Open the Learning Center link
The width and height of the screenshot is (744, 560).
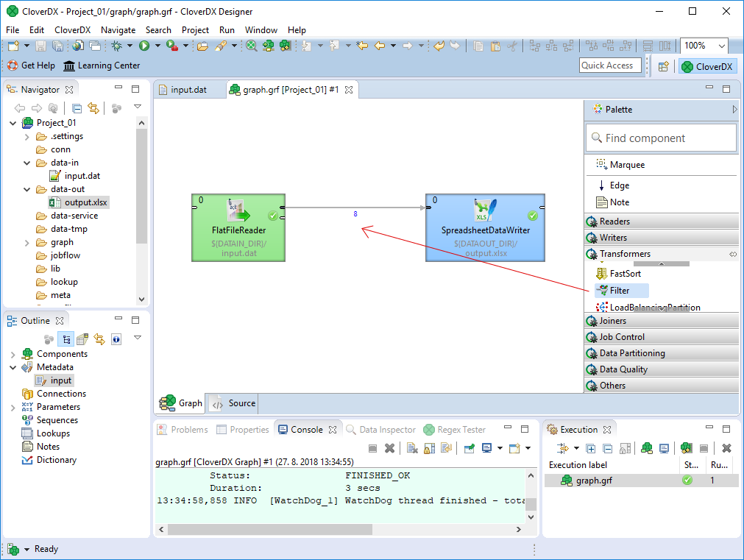(102, 65)
